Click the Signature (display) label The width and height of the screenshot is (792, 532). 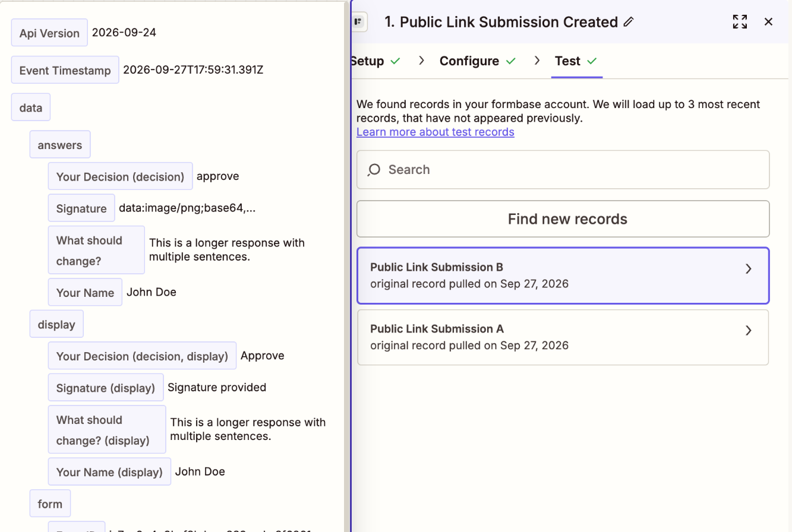(x=106, y=388)
